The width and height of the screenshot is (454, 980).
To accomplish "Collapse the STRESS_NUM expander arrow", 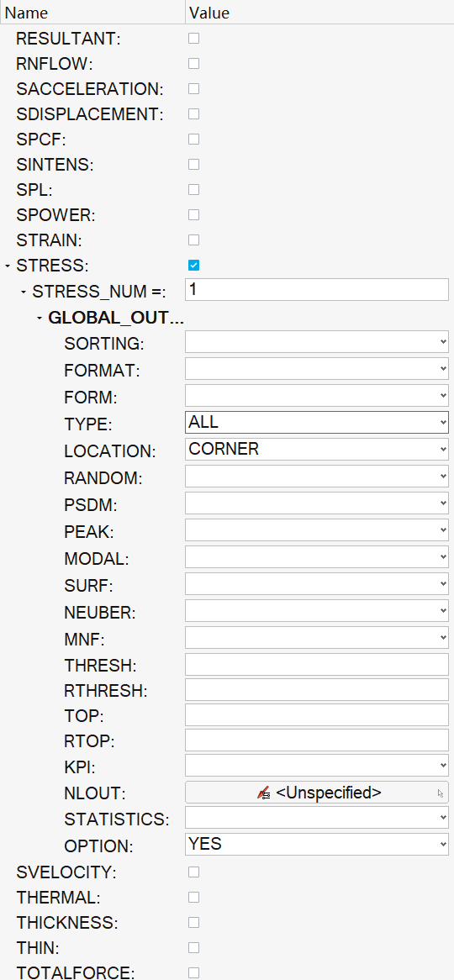I will [x=24, y=292].
